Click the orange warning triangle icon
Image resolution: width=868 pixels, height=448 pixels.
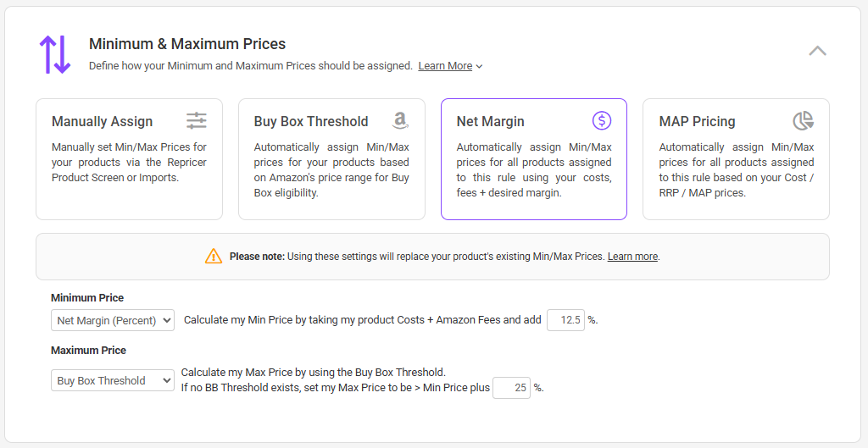(x=214, y=256)
